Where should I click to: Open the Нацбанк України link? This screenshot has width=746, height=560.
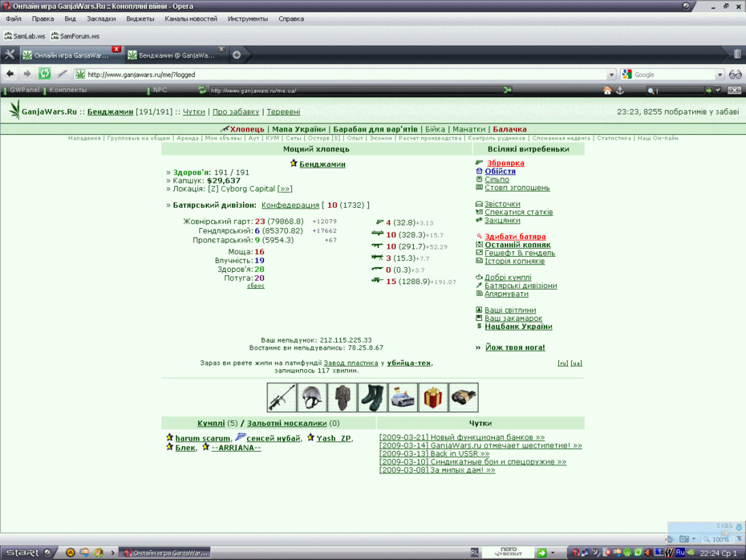518,327
